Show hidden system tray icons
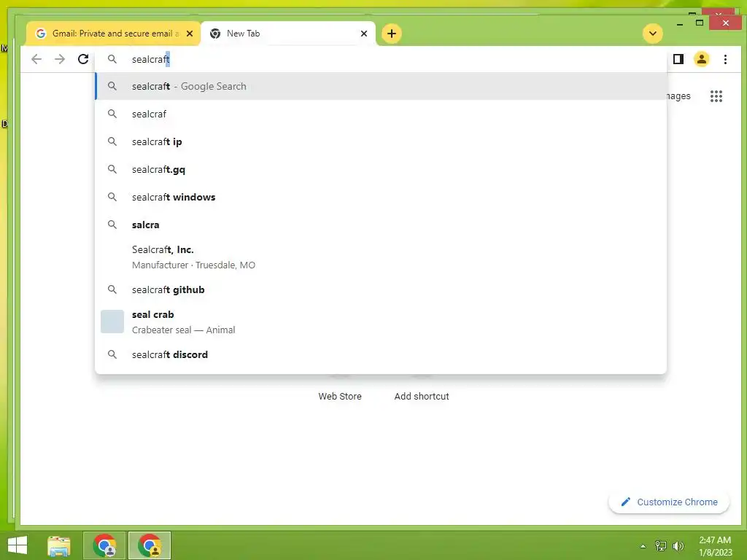747x560 pixels. point(643,546)
